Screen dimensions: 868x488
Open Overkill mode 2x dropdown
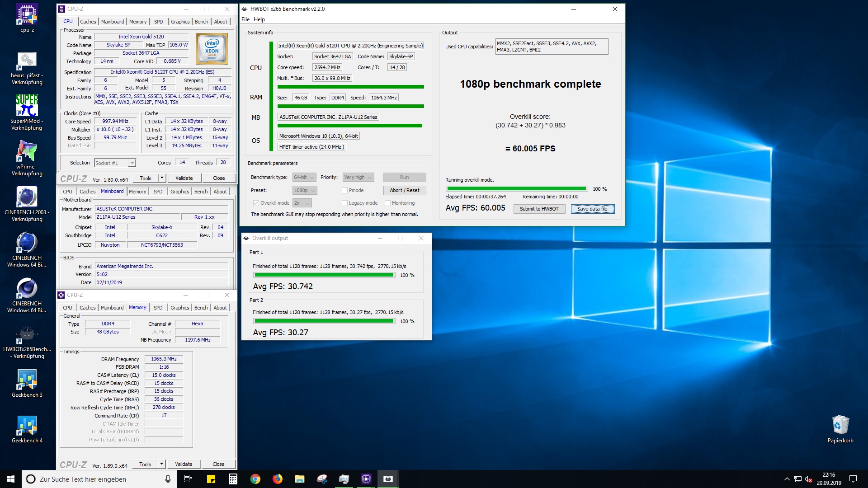(302, 203)
